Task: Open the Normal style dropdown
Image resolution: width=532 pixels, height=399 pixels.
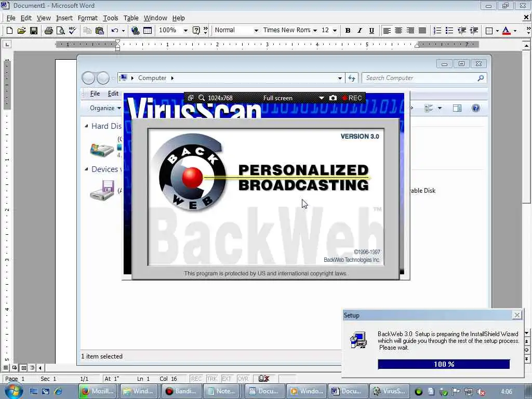Action: (256, 31)
